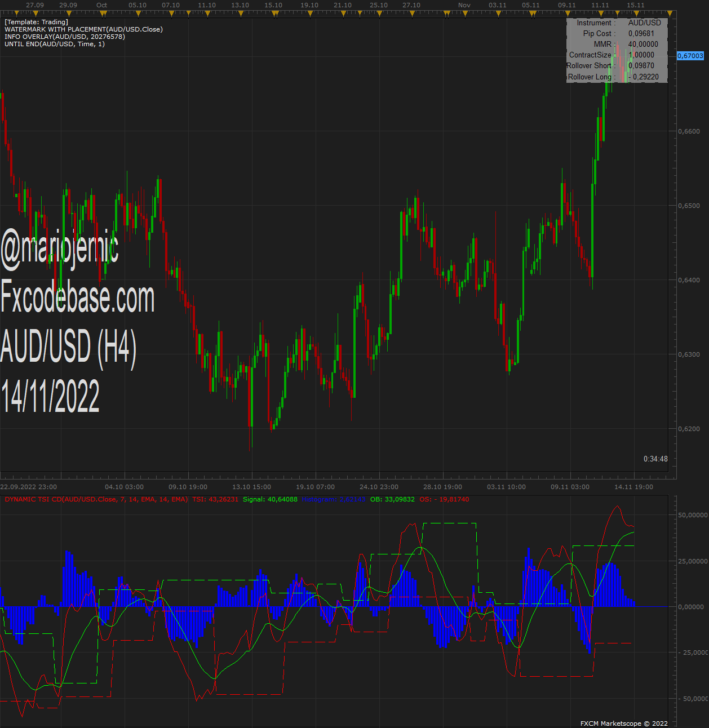This screenshot has width=709, height=728.
Task: Click the 0,6600 price axis label
Action: (689, 131)
